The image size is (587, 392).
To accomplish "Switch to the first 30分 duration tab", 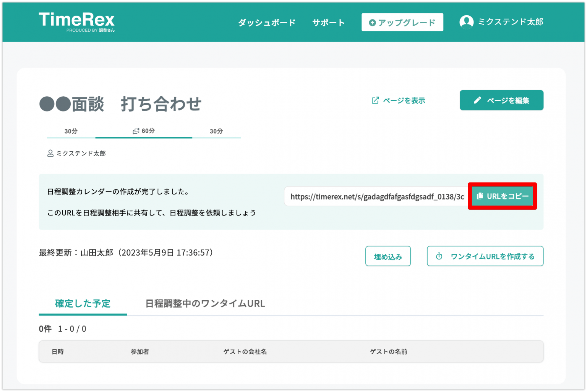I will 70,131.
